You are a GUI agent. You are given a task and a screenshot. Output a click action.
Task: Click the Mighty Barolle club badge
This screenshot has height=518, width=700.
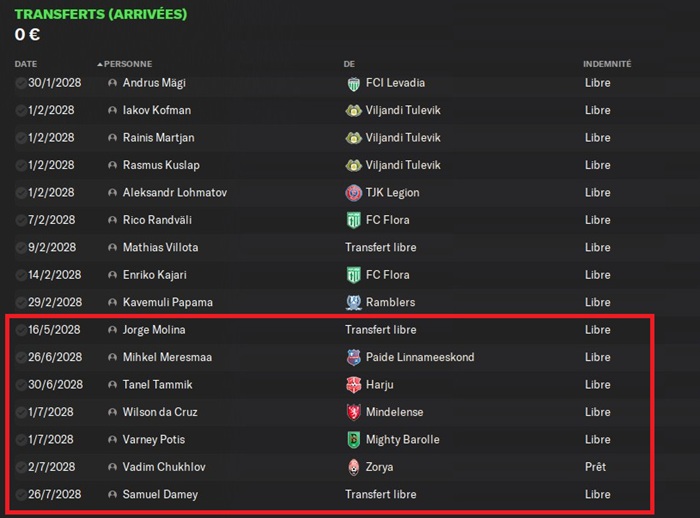[x=352, y=440]
